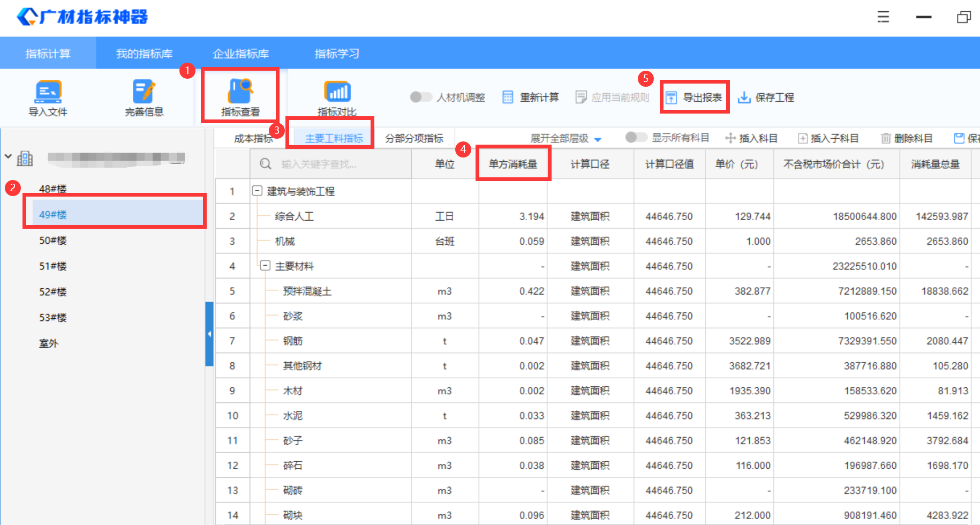The image size is (980, 525).
Task: Click the 插入子科目 icon
Action: 803,138
